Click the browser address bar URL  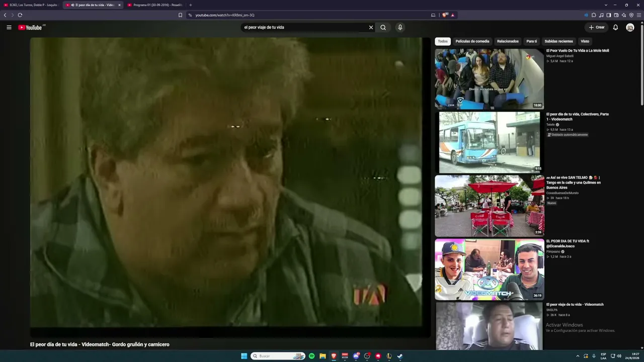click(225, 15)
